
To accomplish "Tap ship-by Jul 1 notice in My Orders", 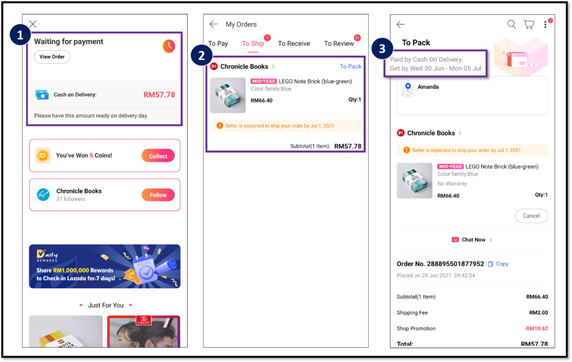I will click(285, 126).
